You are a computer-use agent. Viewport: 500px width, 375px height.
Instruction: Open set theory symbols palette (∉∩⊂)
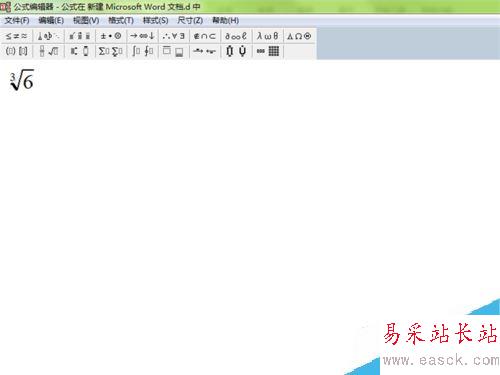[205, 36]
